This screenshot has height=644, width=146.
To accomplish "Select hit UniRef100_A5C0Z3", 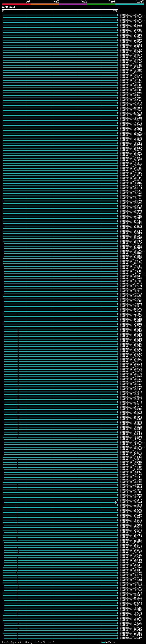I will [x=131, y=72].
